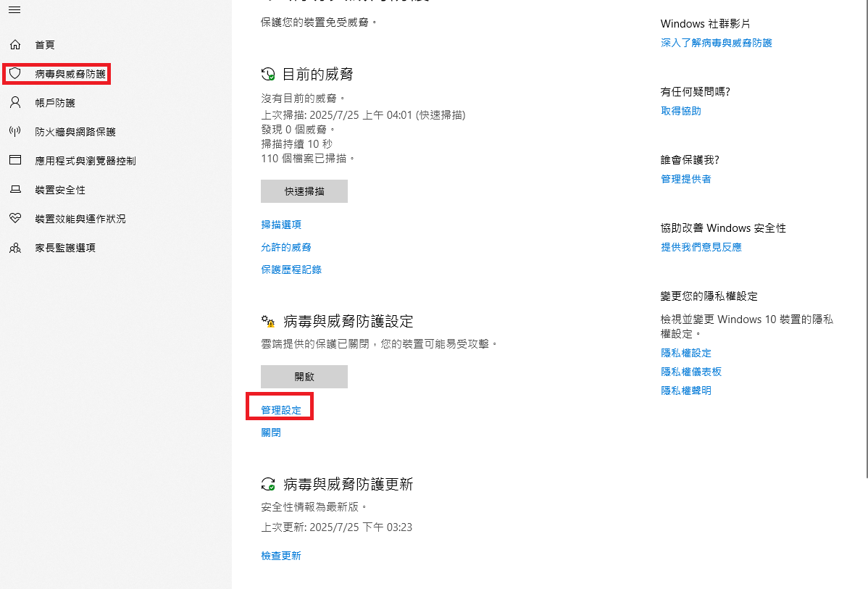
Task: Click the app and browser control window icon
Action: click(x=15, y=160)
